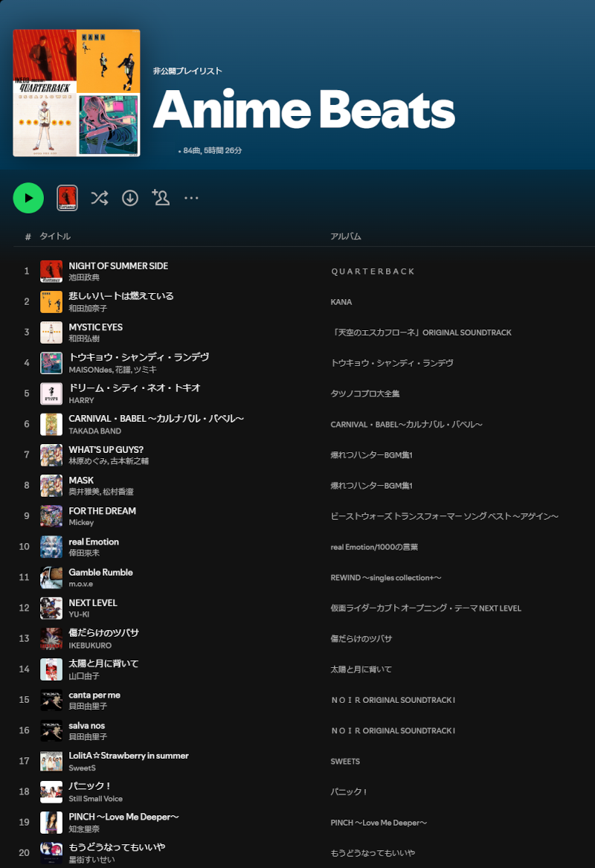The height and width of the screenshot is (868, 595).
Task: Select track ドリーム・シティ・ネオ・トキオ
Action: point(135,388)
